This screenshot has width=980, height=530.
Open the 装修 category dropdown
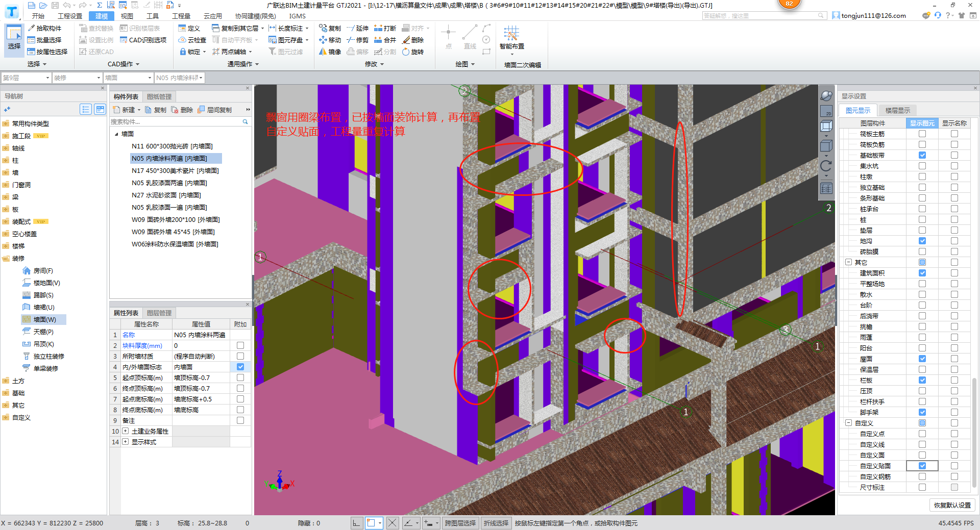tap(77, 78)
